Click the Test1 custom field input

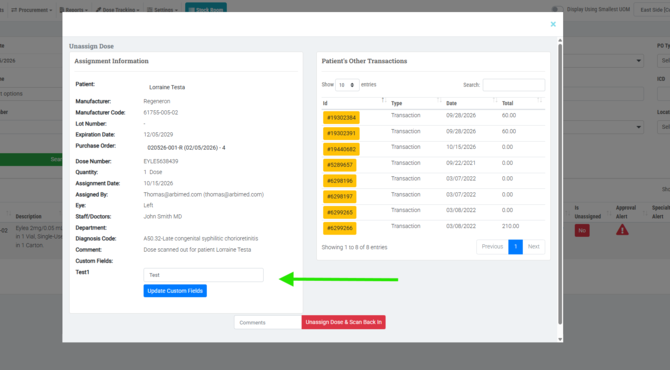click(x=203, y=275)
